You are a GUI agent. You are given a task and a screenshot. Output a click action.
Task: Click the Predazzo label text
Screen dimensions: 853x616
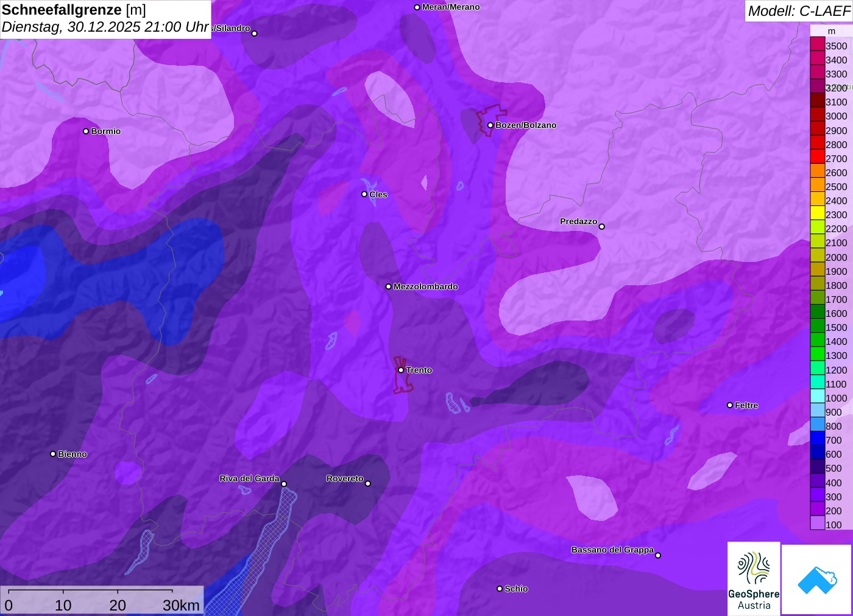(578, 221)
